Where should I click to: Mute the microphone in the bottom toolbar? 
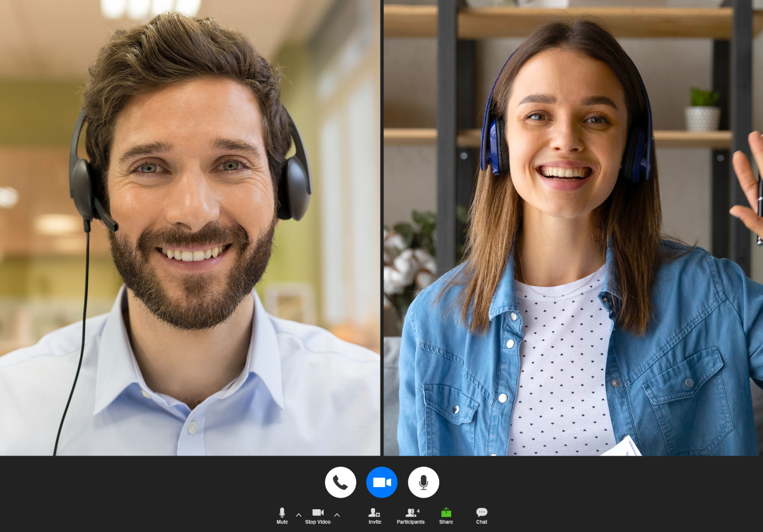coord(282,516)
